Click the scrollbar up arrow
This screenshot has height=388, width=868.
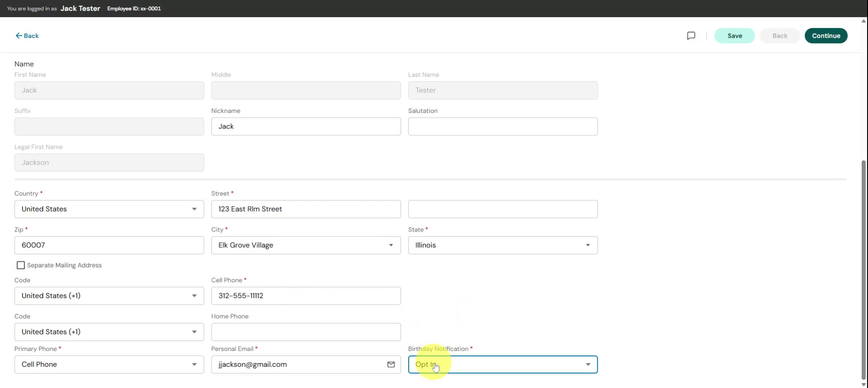[863, 21]
